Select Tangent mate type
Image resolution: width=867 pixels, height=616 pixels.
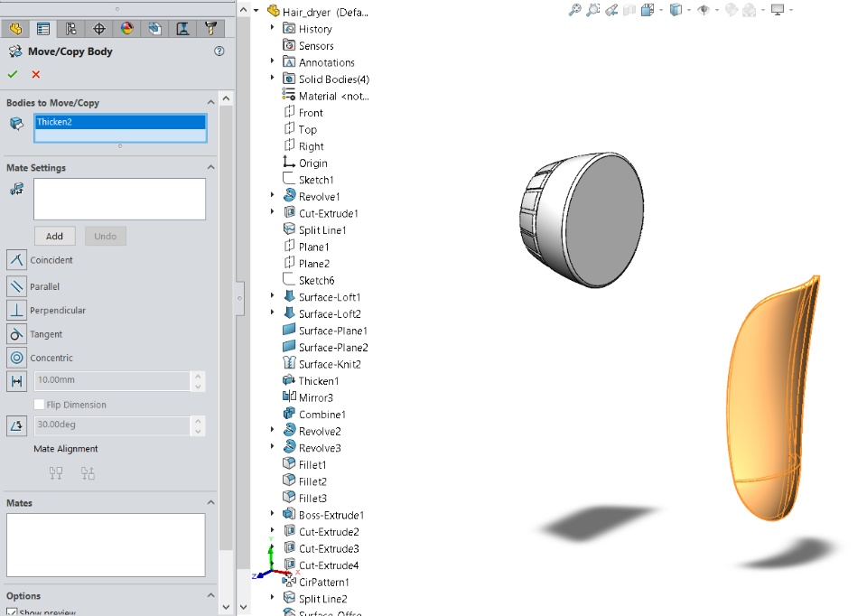click(16, 334)
